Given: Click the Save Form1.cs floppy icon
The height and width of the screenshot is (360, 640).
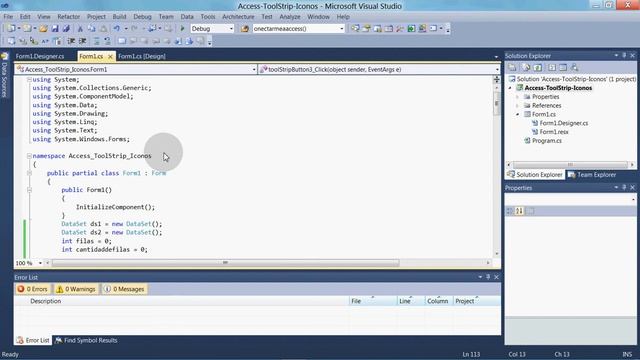Looking at the screenshot, I should click(x=55, y=29).
